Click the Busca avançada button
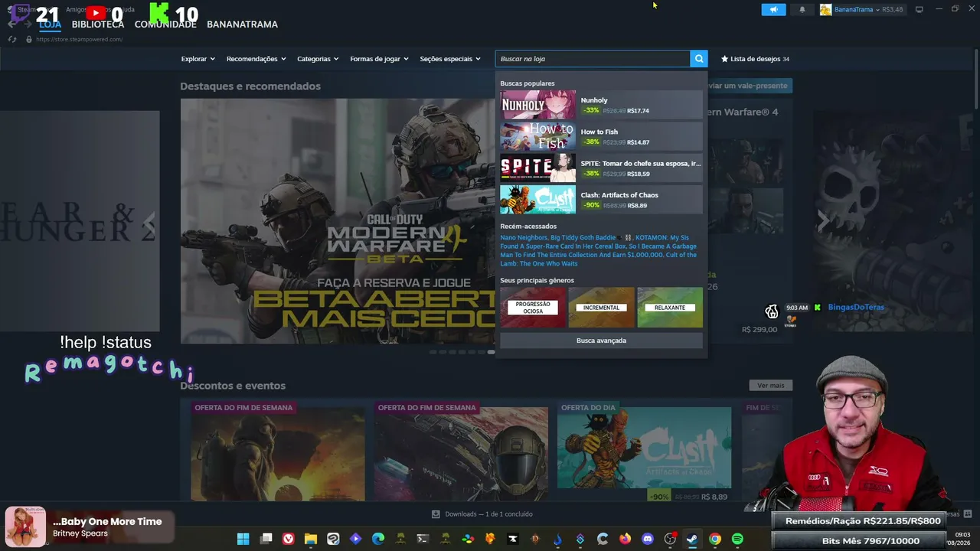The width and height of the screenshot is (980, 551). [601, 341]
